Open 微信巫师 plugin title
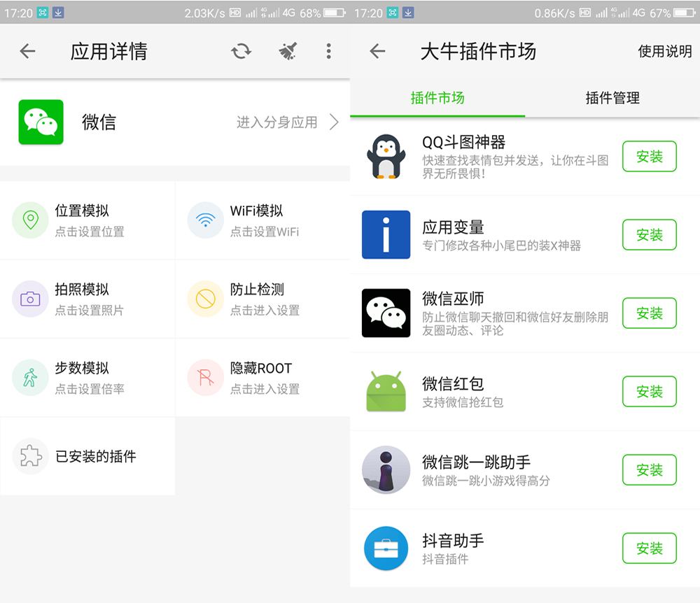The height and width of the screenshot is (603, 700). [x=453, y=299]
